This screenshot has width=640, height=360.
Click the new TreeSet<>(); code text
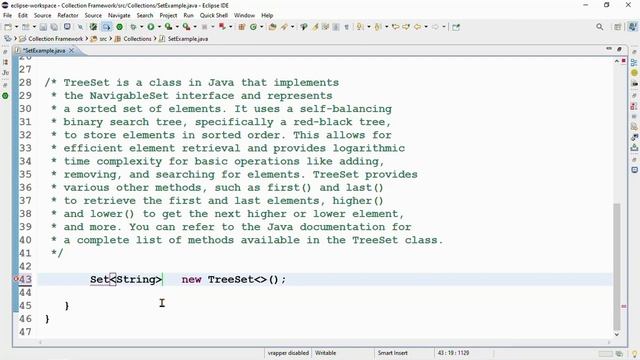coord(234,280)
